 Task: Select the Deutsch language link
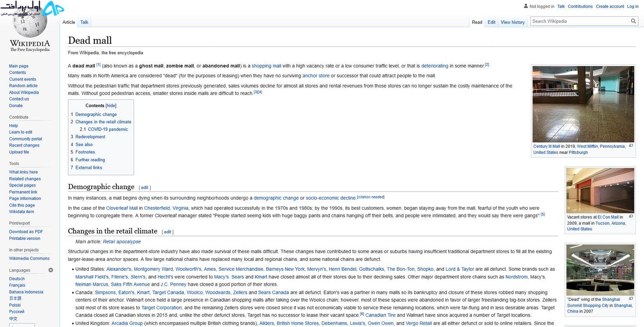click(17, 279)
